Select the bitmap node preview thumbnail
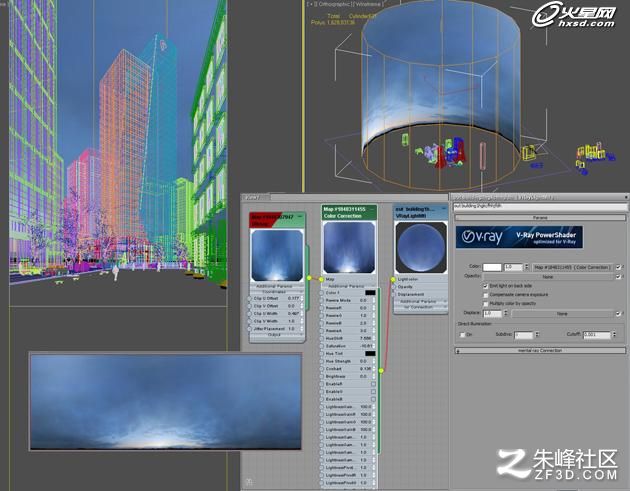The image size is (630, 491). [277, 256]
